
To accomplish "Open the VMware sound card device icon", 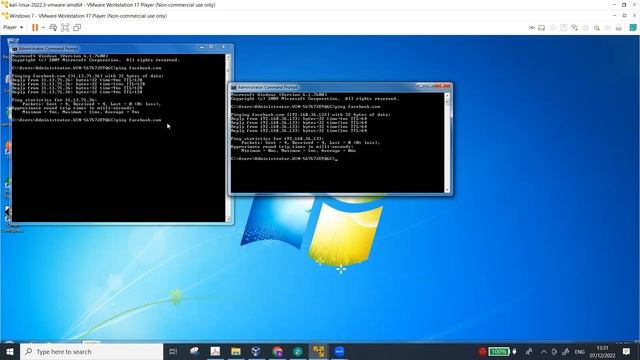I will pos(597,28).
